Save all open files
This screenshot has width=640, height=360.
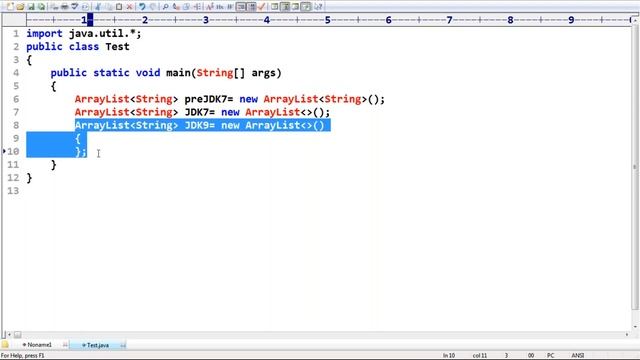point(41,7)
